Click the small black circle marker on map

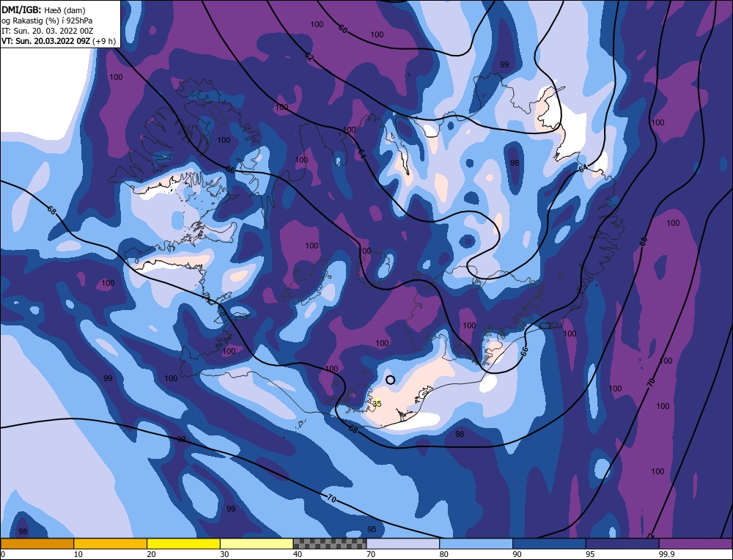coord(391,380)
